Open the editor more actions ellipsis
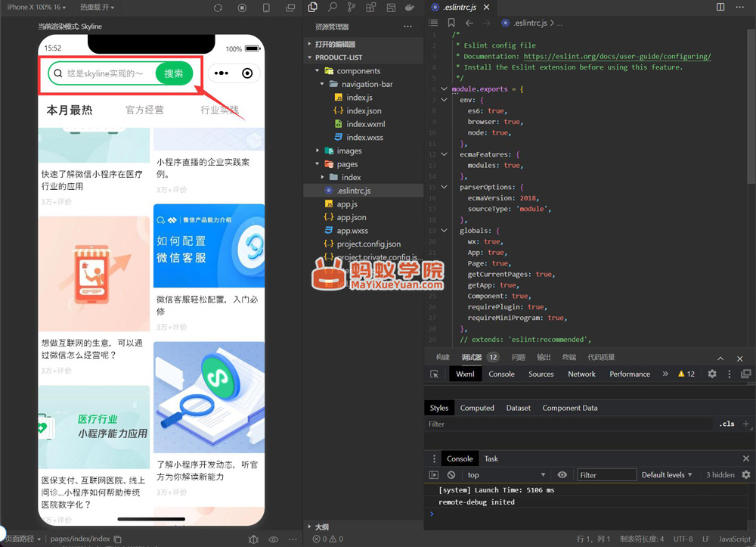The width and height of the screenshot is (756, 547). (739, 7)
